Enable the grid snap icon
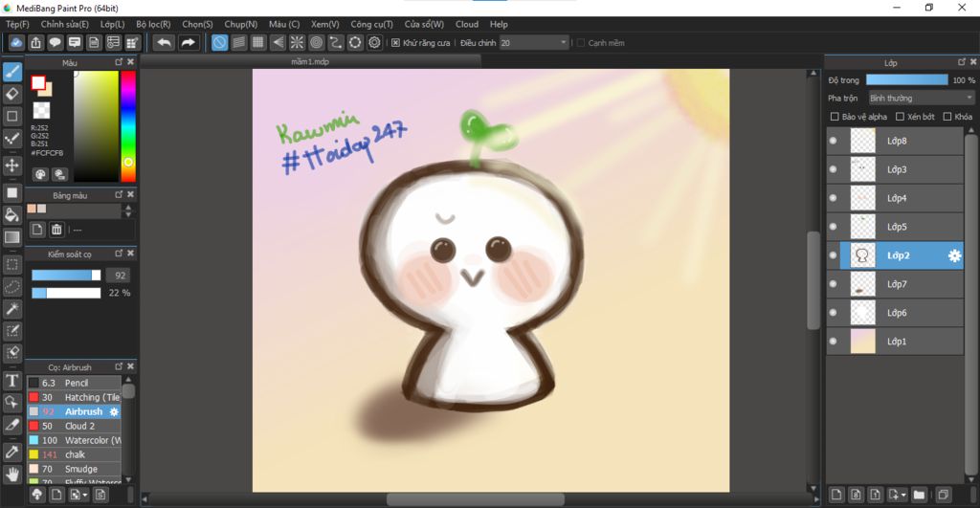The image size is (980, 508). pyautogui.click(x=258, y=42)
